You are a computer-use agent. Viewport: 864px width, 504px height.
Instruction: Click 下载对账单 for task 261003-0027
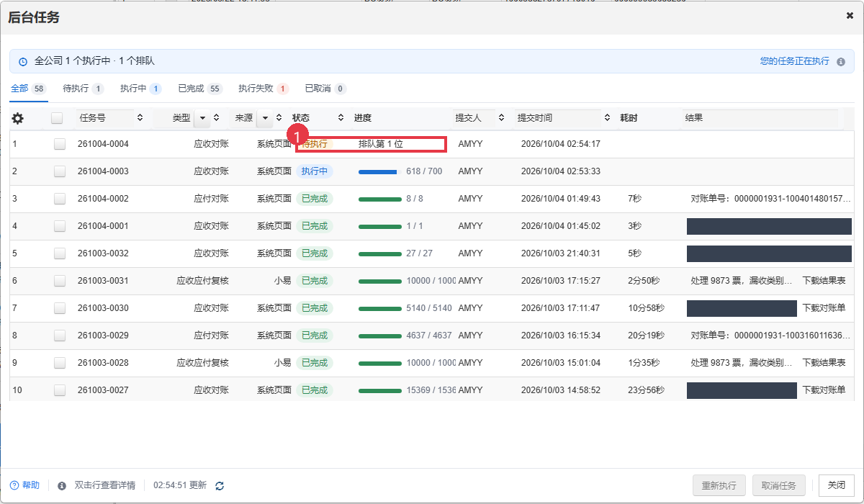click(x=824, y=390)
